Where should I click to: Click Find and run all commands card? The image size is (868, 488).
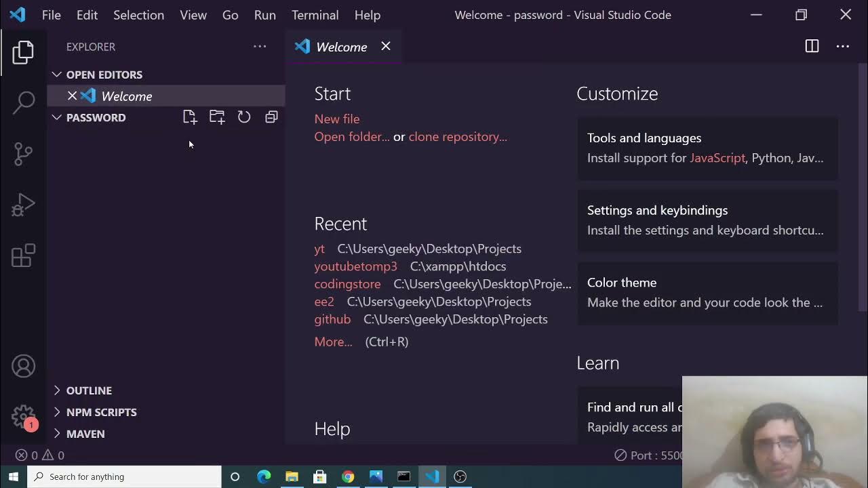coord(630,415)
